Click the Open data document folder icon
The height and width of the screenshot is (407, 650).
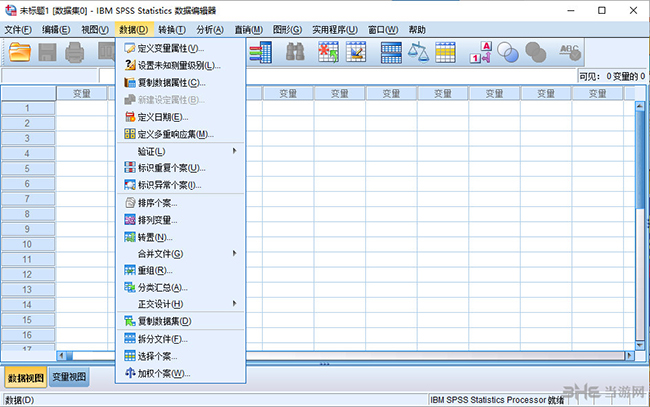pos(20,52)
